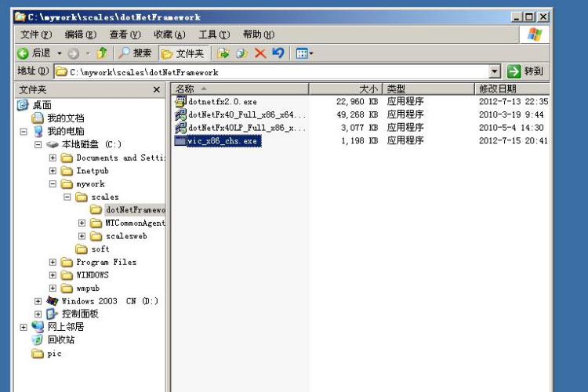
Task: Toggle the 文件夹 folders pane button
Action: (x=183, y=53)
